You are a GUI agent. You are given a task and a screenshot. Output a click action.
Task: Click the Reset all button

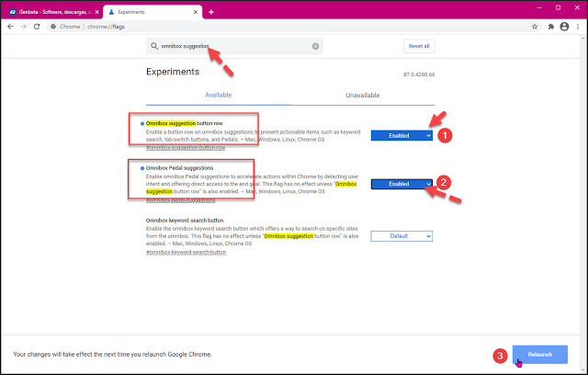point(418,46)
